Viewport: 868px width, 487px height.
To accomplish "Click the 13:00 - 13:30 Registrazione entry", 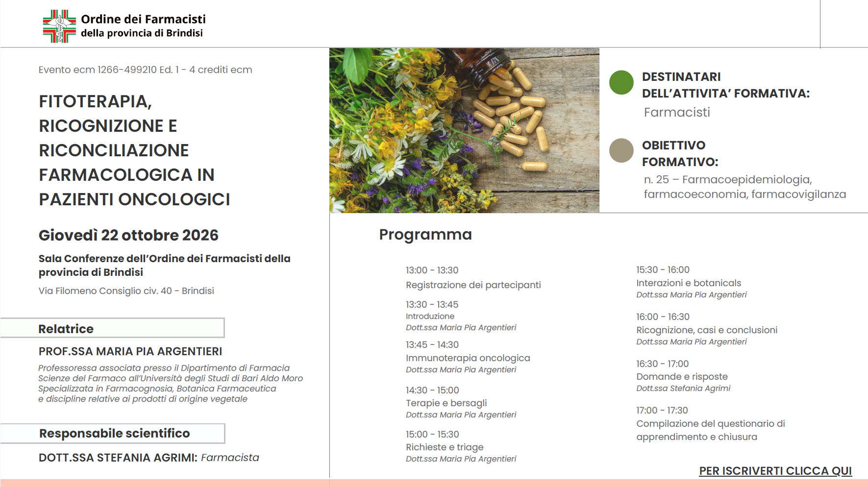I will [x=473, y=277].
